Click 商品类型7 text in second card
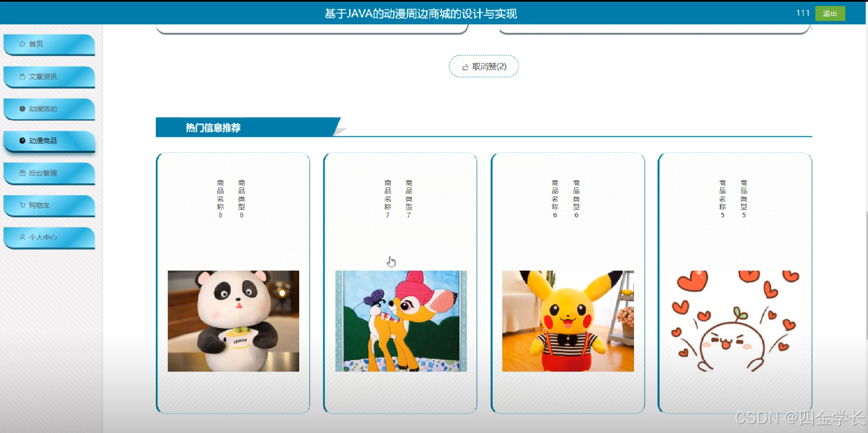This screenshot has height=433, width=868. (x=409, y=199)
